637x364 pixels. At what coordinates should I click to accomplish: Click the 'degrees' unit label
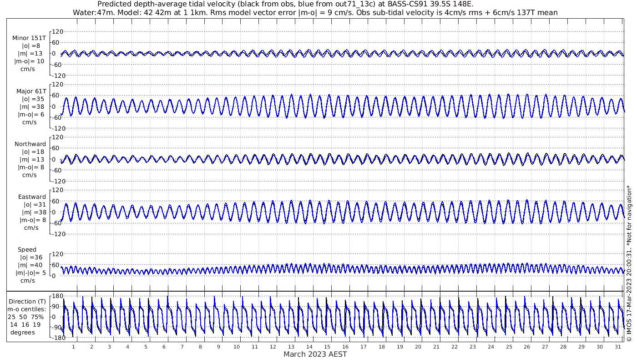23,333
